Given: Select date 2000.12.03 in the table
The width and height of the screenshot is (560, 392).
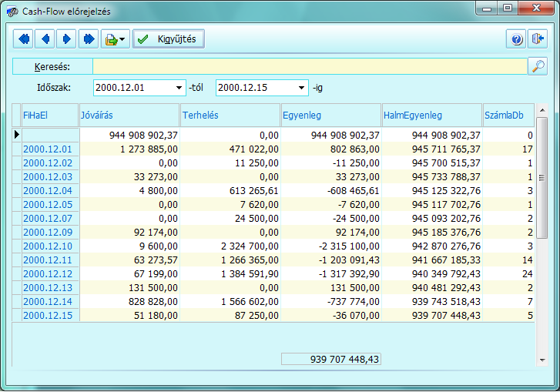Looking at the screenshot, I should 48,176.
